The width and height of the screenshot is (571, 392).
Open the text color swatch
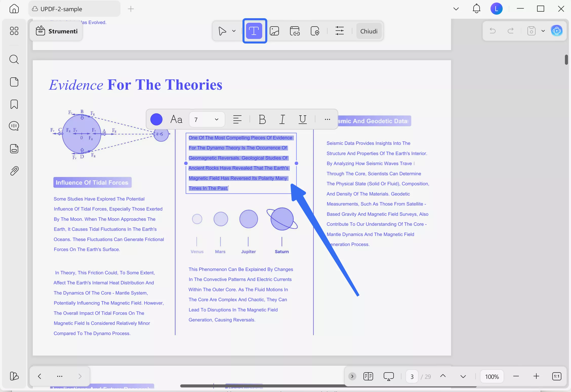click(x=156, y=119)
